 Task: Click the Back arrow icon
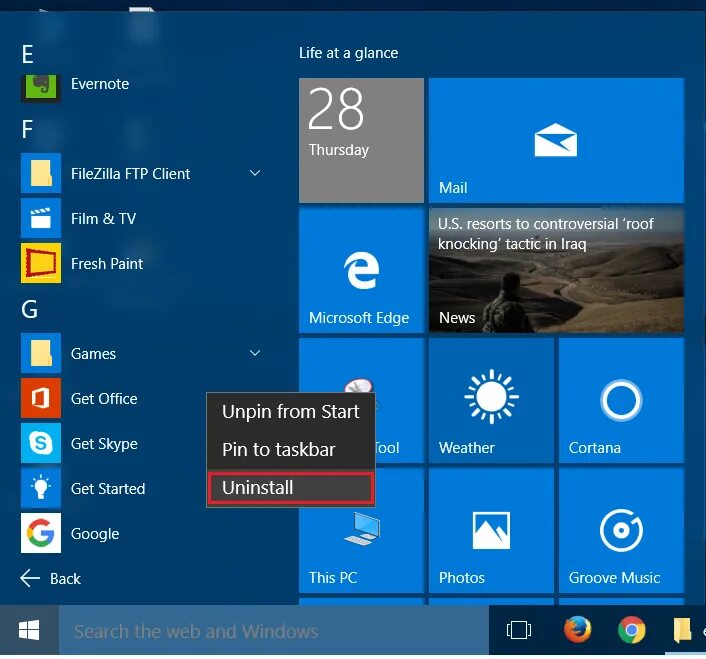[30, 578]
